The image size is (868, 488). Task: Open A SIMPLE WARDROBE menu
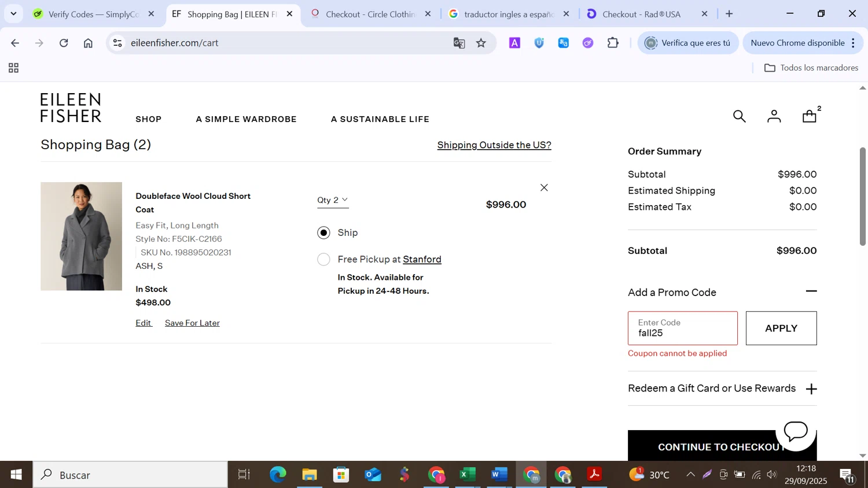[x=247, y=119]
